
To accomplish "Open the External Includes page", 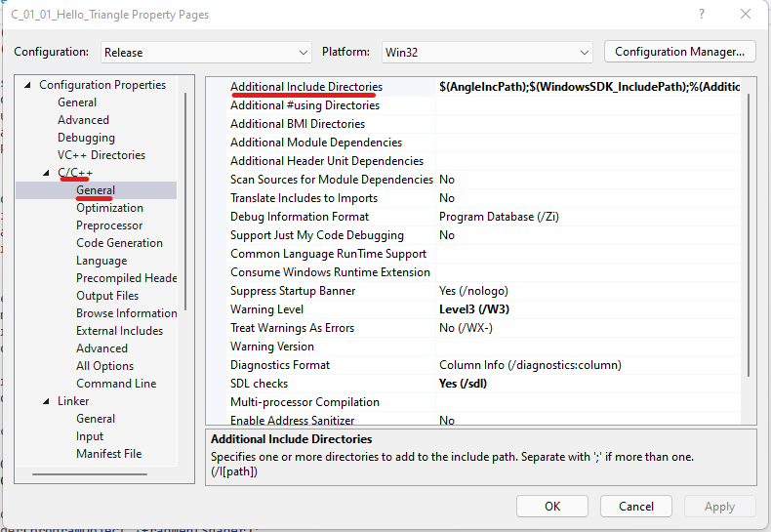I will point(119,331).
